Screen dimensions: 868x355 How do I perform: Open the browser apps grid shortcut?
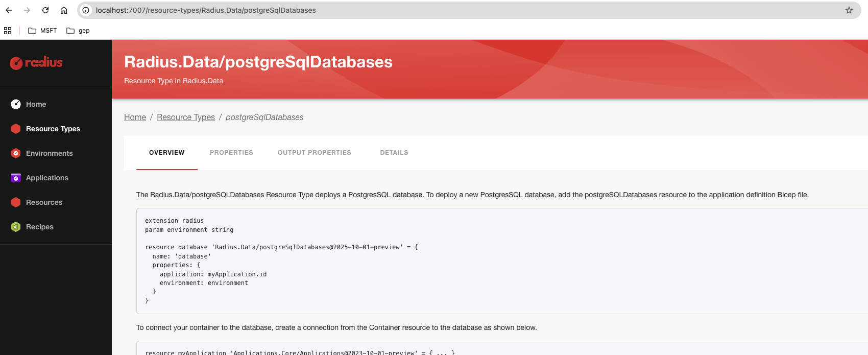(x=8, y=31)
